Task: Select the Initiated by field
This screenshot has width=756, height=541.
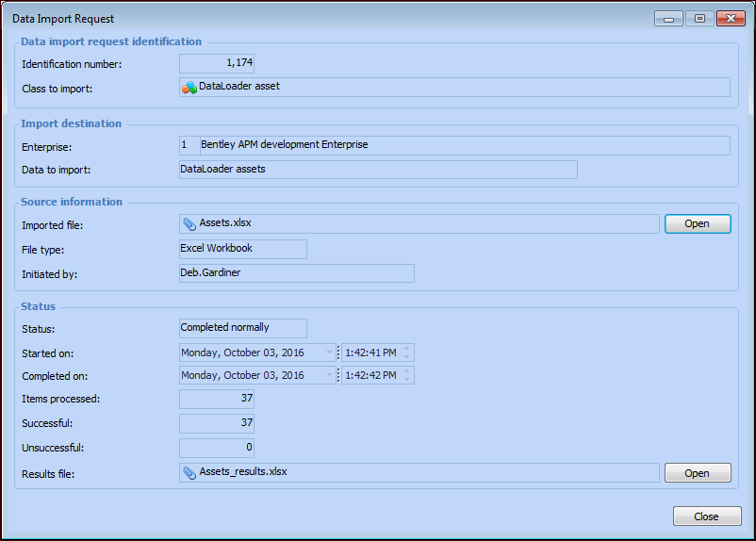Action: [x=296, y=273]
